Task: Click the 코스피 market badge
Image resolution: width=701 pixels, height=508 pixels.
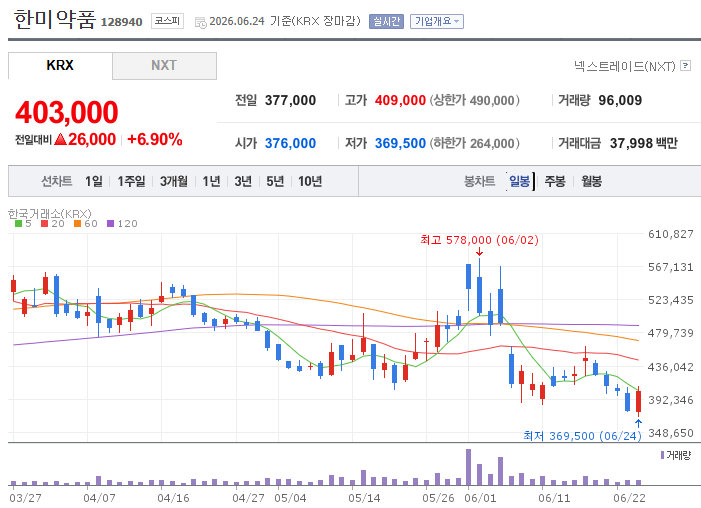Action: click(167, 21)
